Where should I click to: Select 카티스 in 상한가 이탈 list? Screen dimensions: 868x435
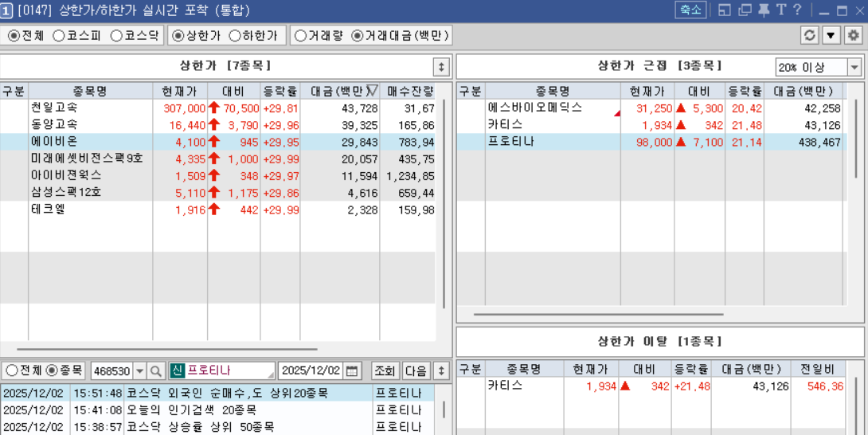point(651,386)
